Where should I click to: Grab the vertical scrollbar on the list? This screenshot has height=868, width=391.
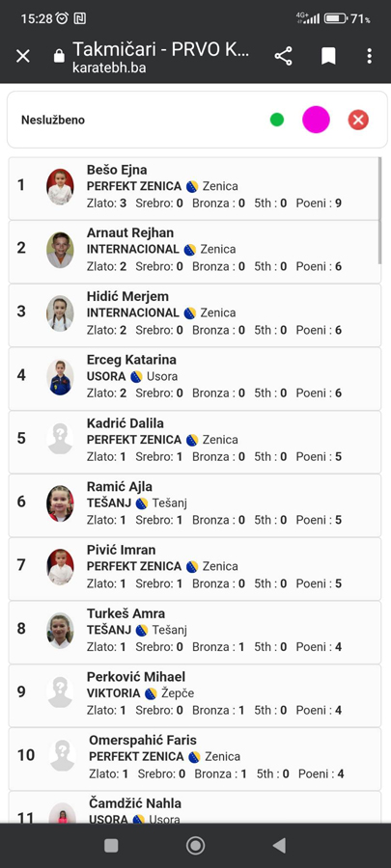[379, 210]
